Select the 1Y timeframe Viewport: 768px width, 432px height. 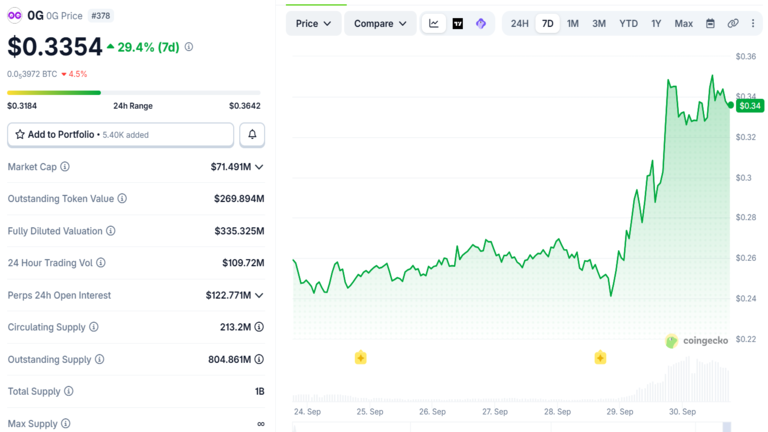656,24
